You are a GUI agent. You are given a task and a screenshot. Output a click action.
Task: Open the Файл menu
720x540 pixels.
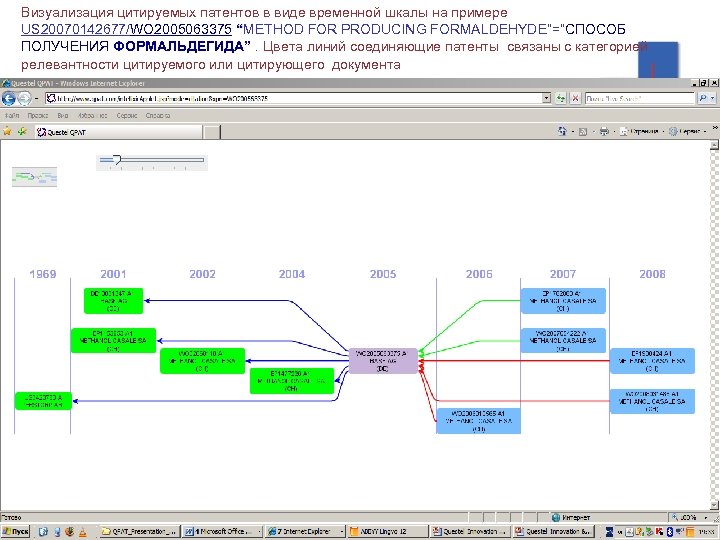pos(12,115)
